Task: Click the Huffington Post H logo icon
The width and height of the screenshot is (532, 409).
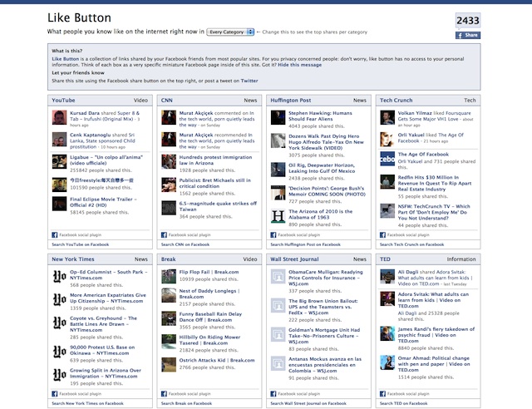Action: coord(278,216)
